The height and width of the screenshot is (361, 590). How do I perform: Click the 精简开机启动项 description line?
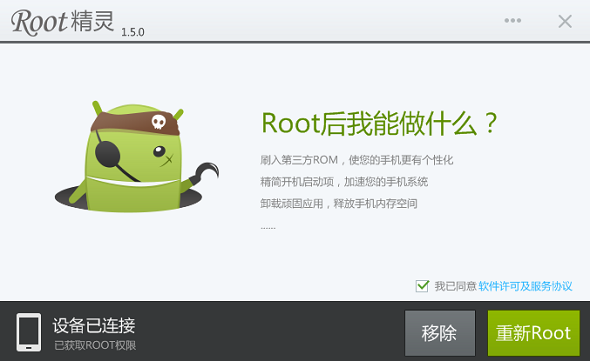coord(344,182)
